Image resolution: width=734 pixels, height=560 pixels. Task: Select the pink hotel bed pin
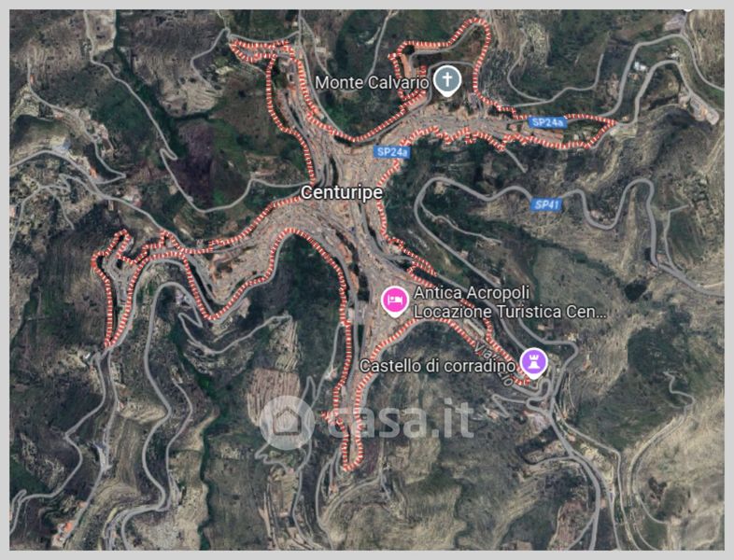point(395,301)
